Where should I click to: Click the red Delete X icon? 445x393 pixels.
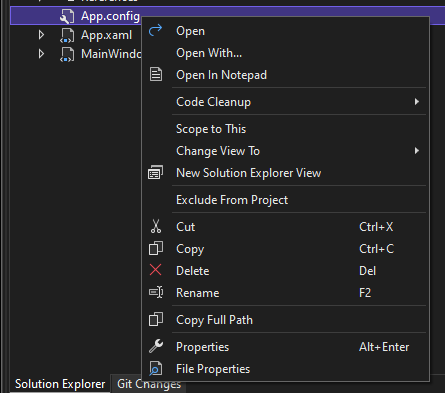(x=156, y=270)
